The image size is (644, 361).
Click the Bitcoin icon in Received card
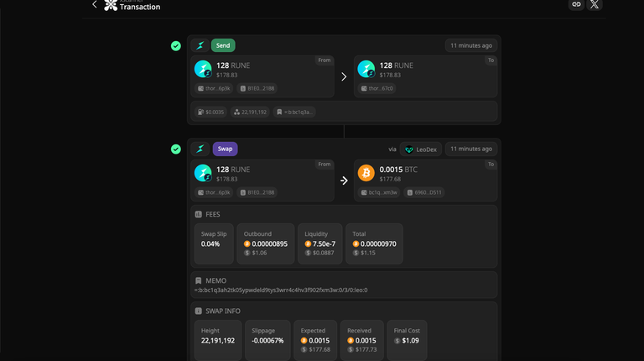coord(351,341)
